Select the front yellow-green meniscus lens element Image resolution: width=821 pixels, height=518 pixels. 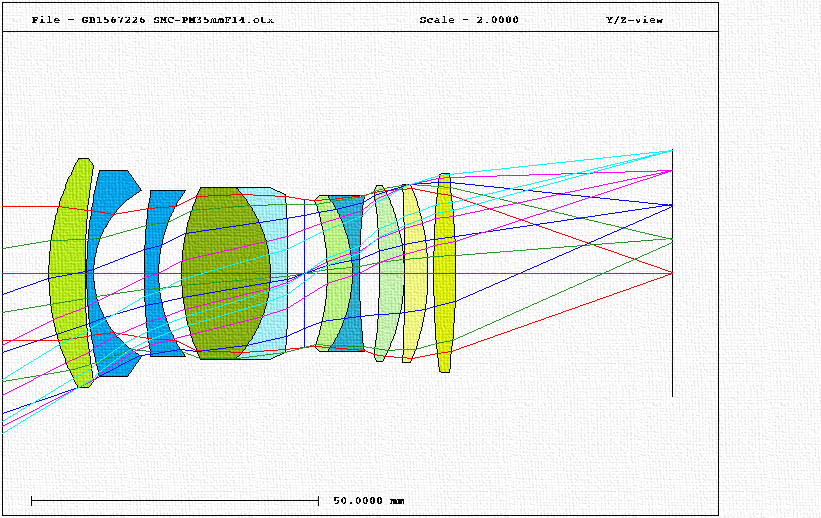71,273
